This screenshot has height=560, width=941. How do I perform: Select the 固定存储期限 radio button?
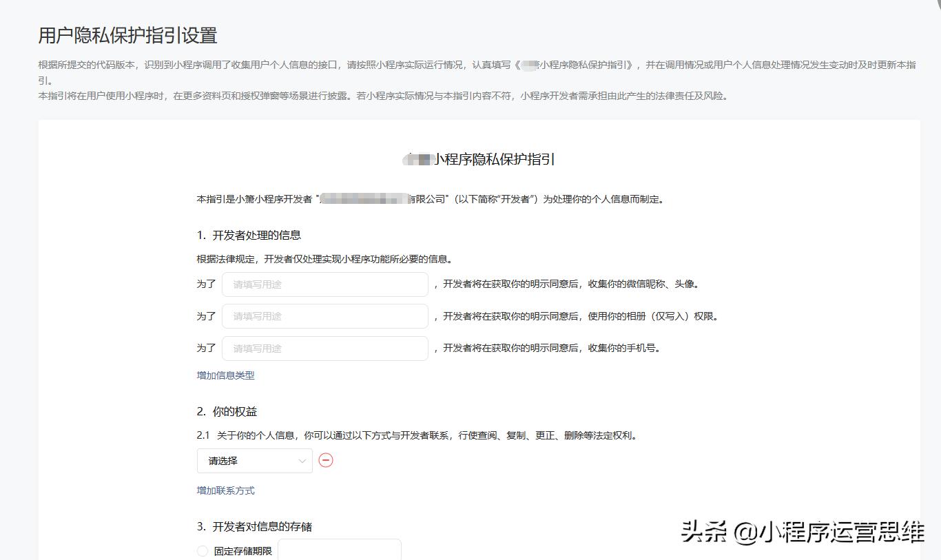203,551
